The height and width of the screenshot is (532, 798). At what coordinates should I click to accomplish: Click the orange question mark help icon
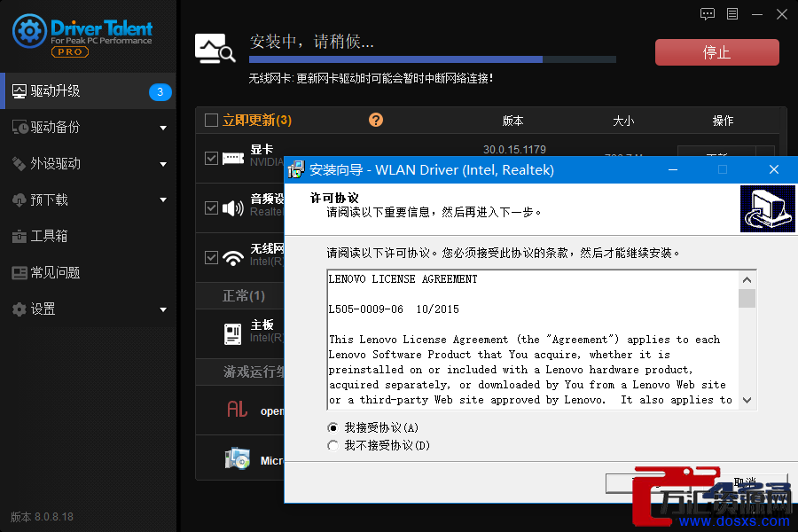click(x=376, y=121)
